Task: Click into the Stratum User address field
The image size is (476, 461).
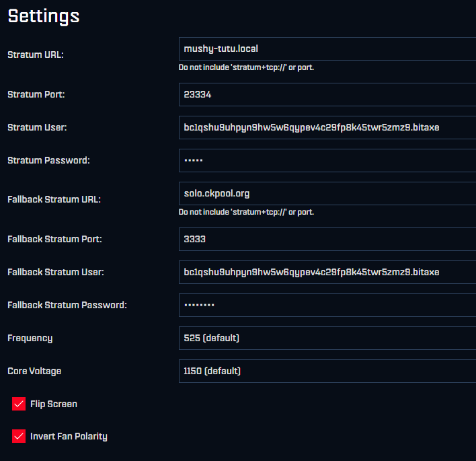Action: pyautogui.click(x=327, y=127)
